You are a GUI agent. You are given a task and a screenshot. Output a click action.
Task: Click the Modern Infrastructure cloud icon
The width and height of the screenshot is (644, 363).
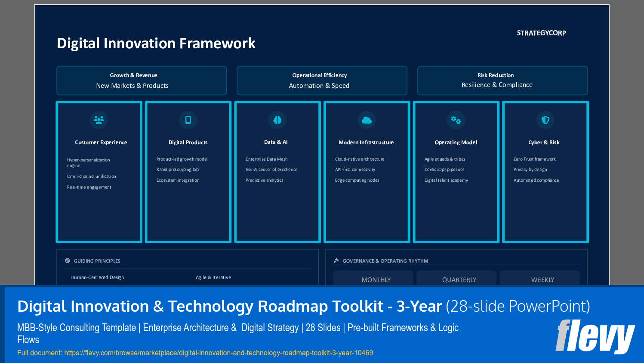tap(367, 120)
